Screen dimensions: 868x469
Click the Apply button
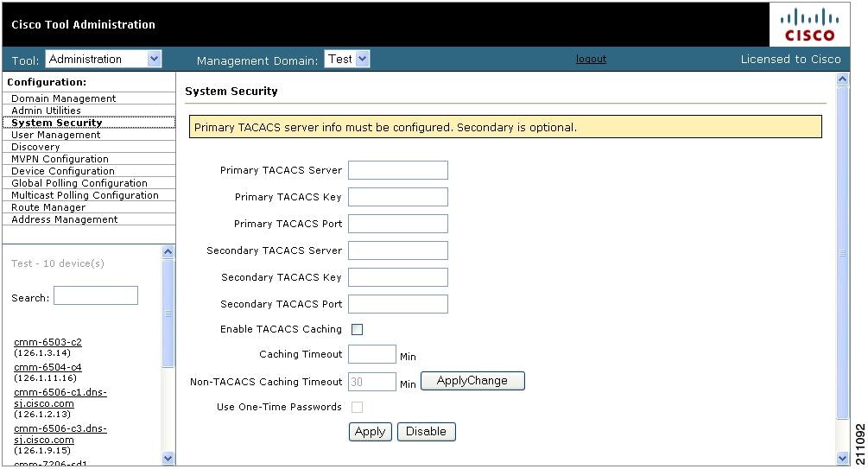[370, 432]
